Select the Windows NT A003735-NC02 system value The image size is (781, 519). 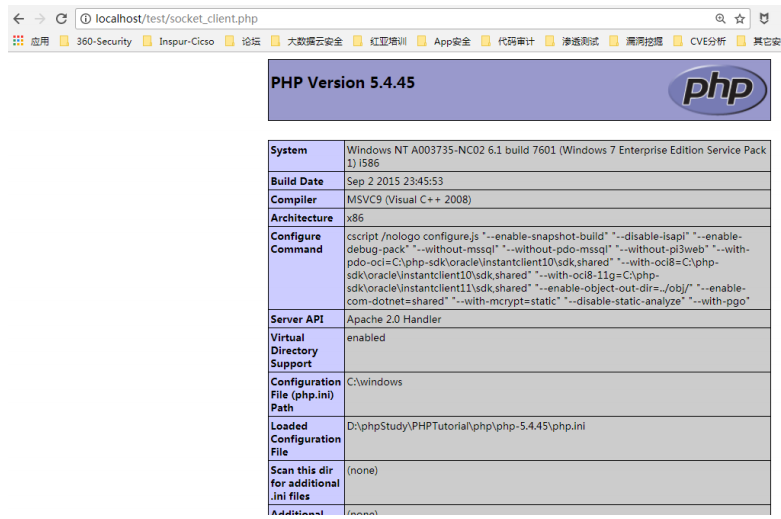556,156
